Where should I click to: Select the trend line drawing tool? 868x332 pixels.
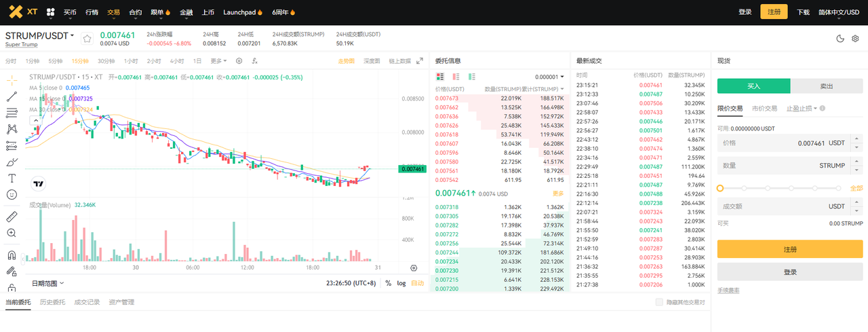(12, 96)
